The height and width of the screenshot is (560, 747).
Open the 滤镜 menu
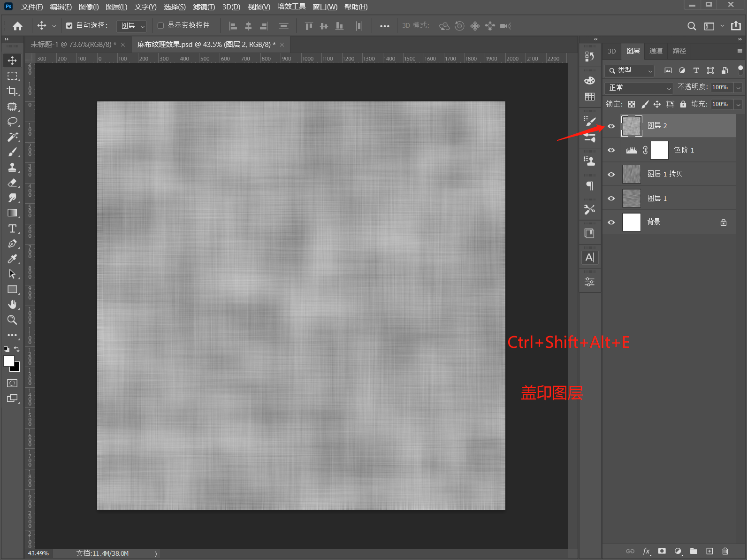pos(204,7)
